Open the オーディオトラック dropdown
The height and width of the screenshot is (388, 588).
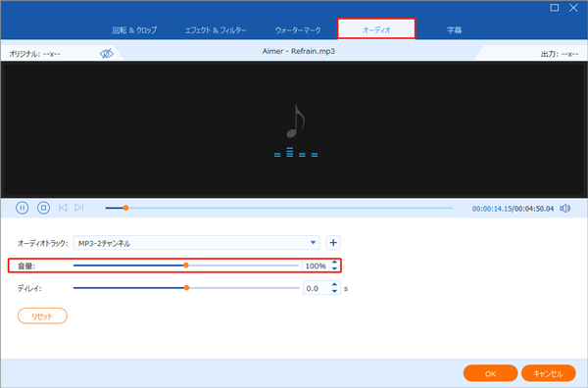[197, 243]
